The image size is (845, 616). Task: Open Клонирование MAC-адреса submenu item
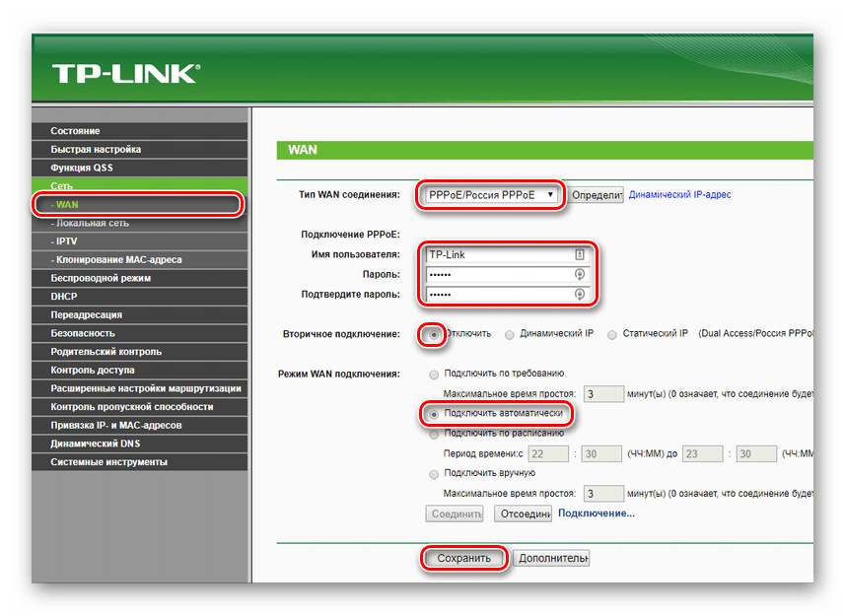(140, 259)
